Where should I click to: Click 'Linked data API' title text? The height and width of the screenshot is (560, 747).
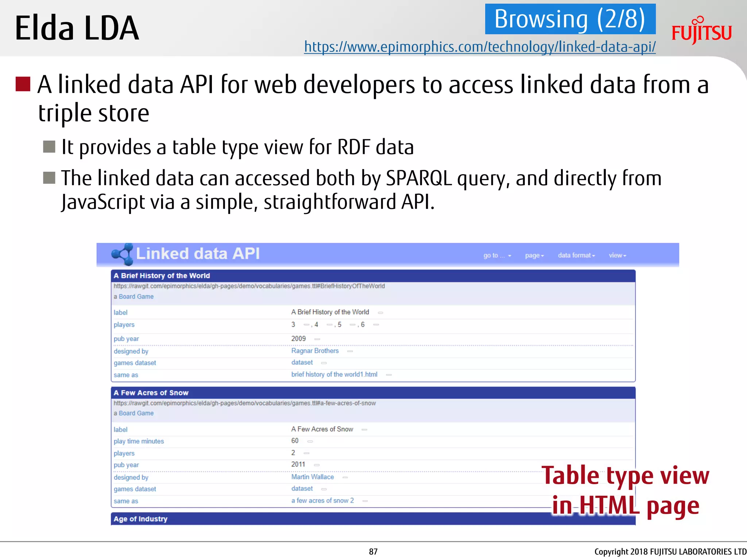pyautogui.click(x=198, y=254)
